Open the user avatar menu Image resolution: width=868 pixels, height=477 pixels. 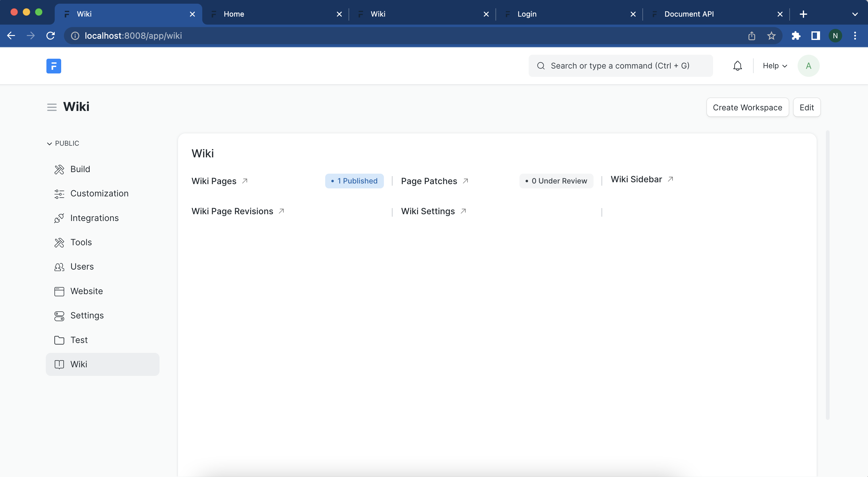(808, 66)
